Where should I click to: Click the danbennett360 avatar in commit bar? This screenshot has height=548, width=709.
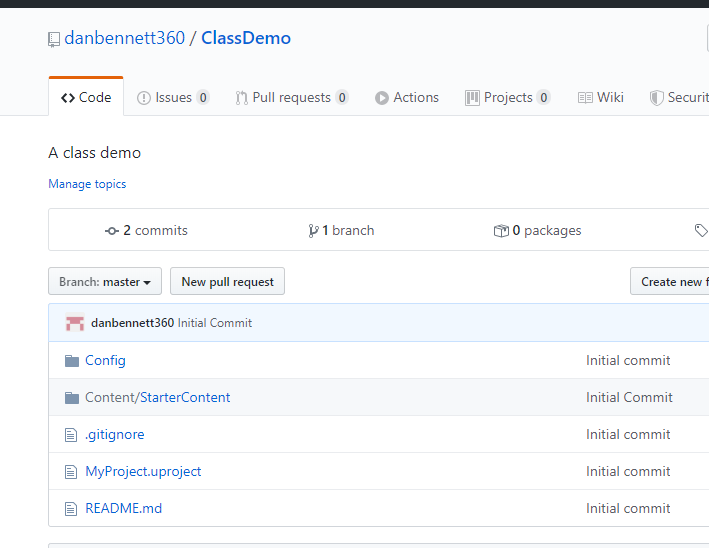(75, 323)
